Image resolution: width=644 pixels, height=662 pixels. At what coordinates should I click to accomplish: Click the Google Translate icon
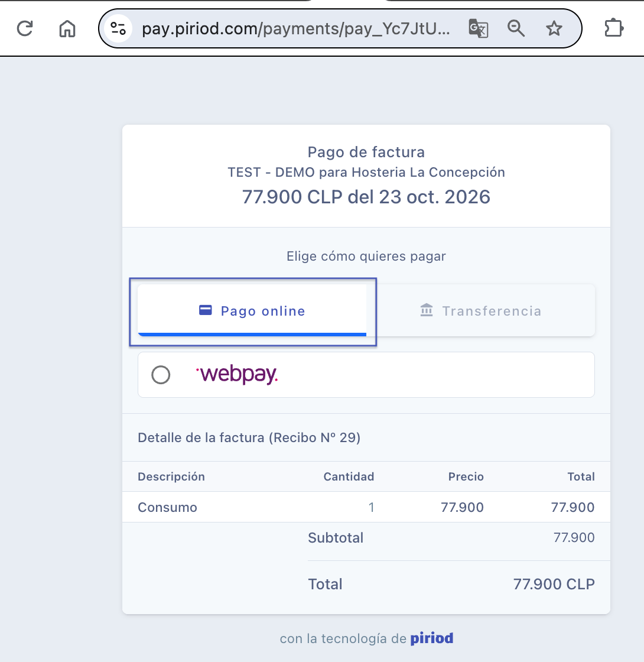click(x=478, y=29)
